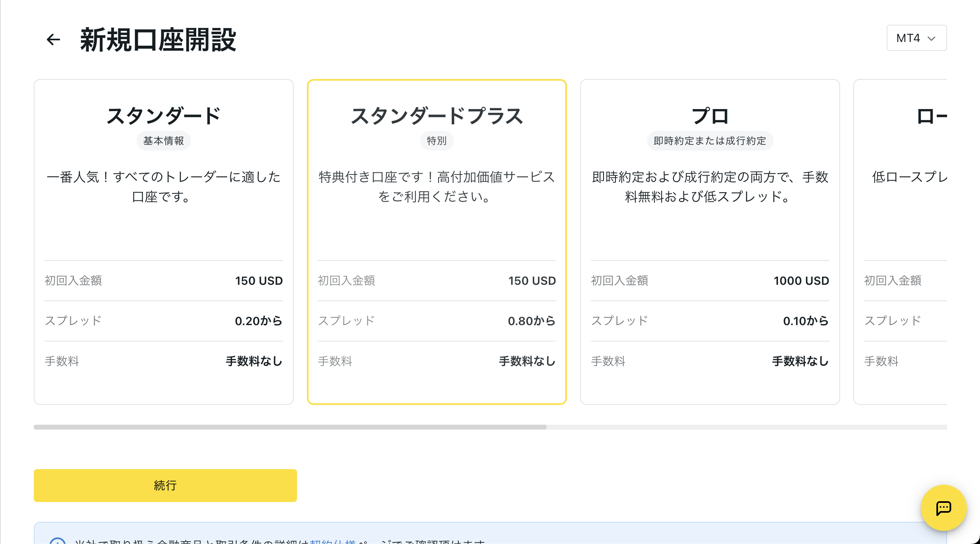Click the horizontal scrollbar thumb below cards

coord(290,427)
